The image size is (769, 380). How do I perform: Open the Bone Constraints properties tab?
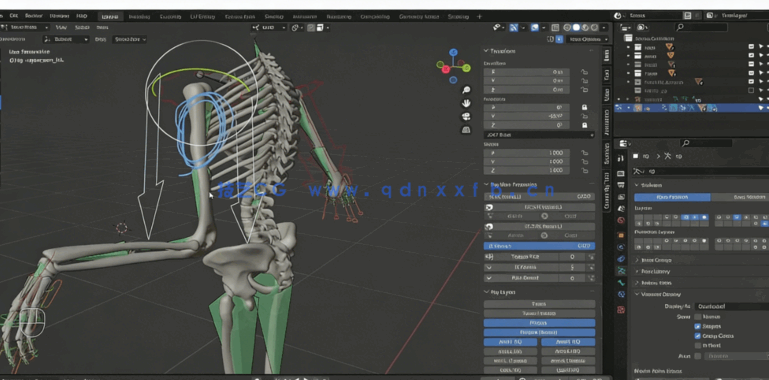tap(621, 295)
